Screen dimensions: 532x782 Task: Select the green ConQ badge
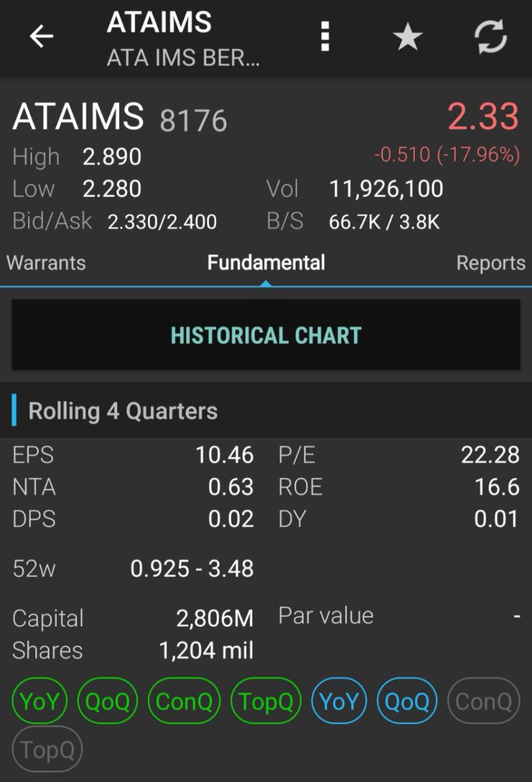point(185,701)
